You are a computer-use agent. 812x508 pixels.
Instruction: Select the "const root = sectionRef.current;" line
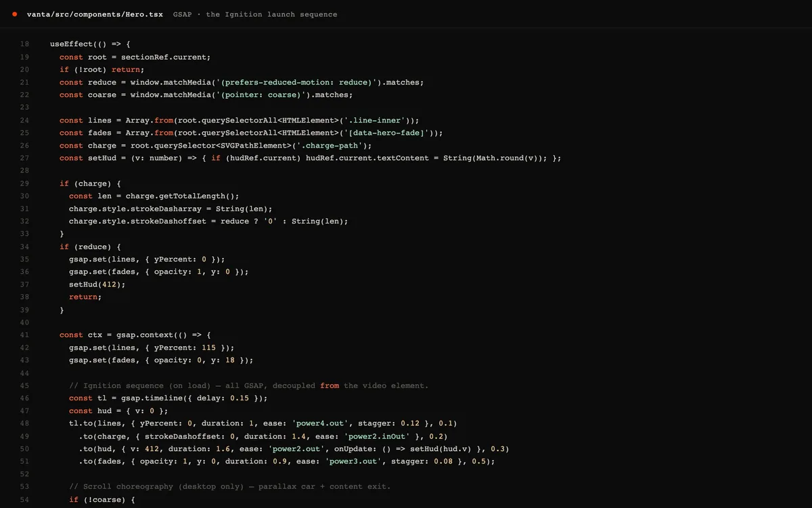click(135, 57)
